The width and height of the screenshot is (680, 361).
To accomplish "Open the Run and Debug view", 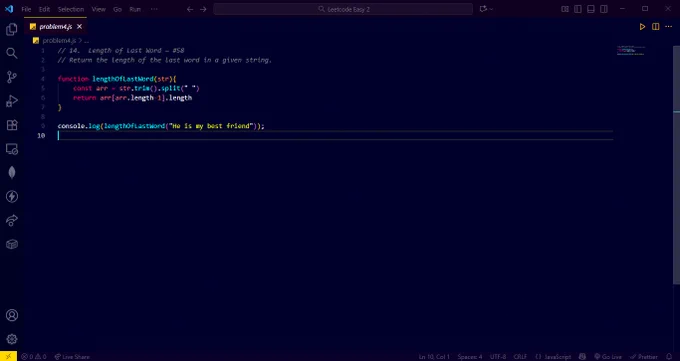I will point(12,101).
